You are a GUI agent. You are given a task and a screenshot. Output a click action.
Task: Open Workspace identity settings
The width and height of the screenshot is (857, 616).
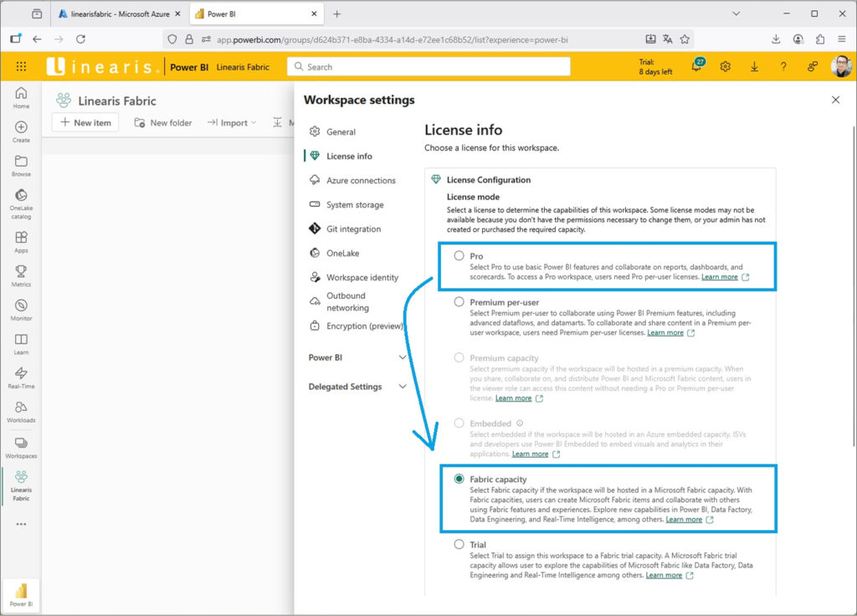355,277
